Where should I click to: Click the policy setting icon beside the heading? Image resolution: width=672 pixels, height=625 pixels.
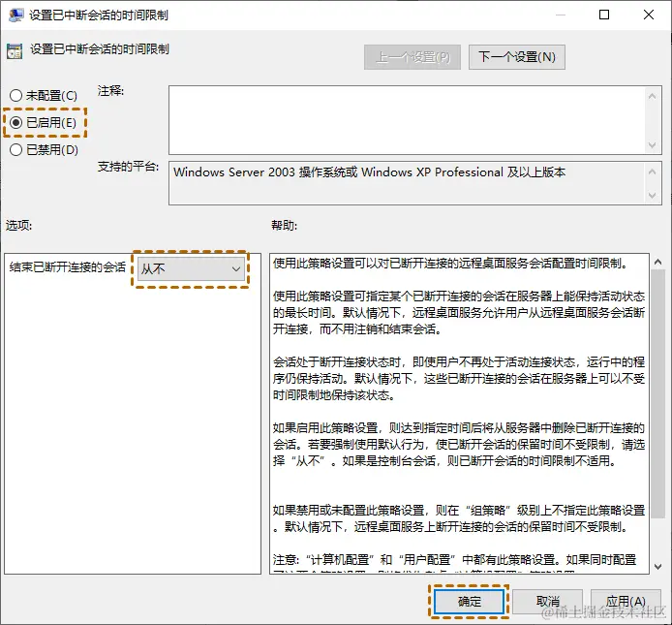[15, 51]
